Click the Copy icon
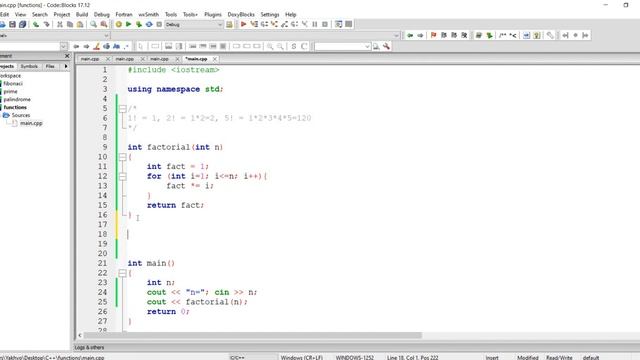 (70, 24)
